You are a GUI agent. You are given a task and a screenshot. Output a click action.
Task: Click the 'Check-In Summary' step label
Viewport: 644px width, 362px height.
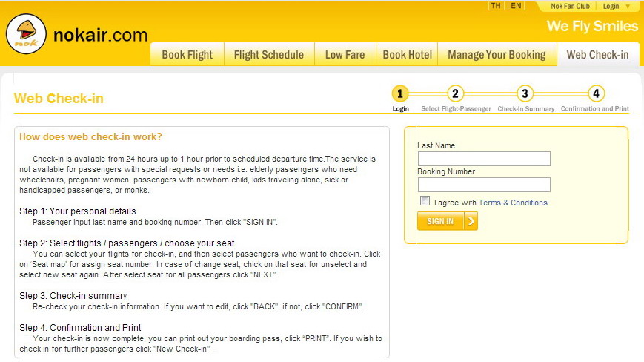click(526, 109)
